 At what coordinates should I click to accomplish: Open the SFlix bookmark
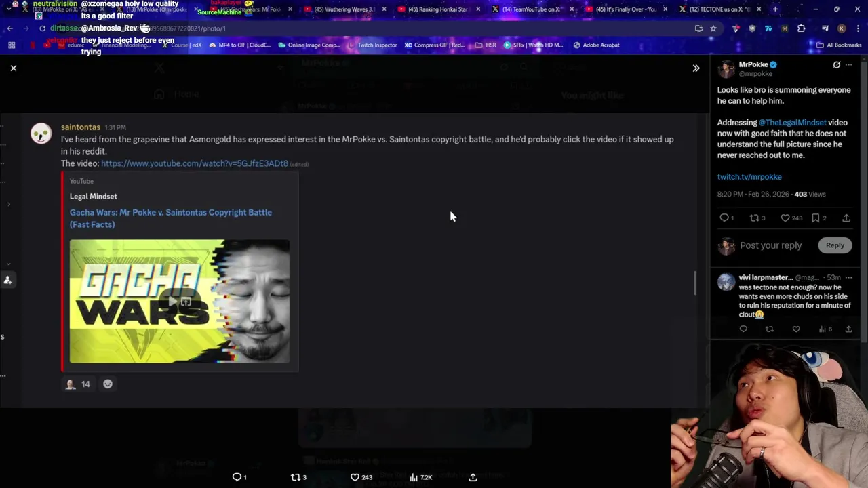click(x=533, y=45)
